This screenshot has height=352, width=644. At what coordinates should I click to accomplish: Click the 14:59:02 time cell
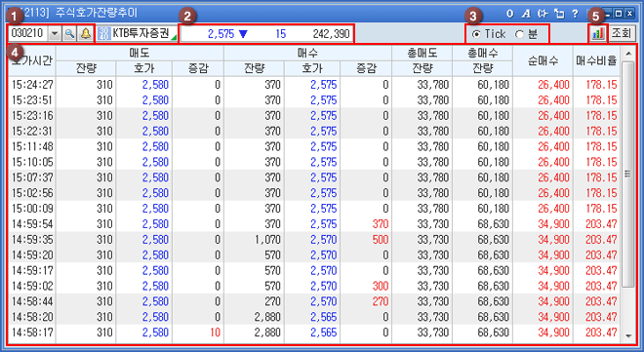[32, 286]
